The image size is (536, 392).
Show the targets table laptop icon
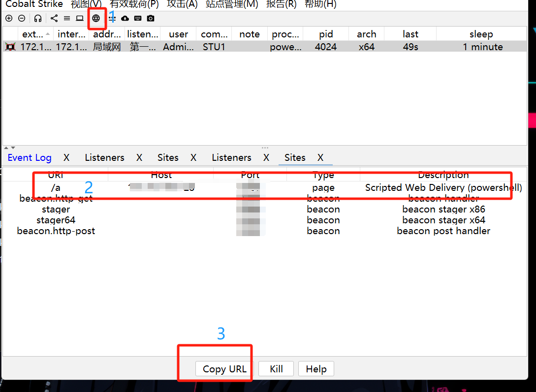80,18
